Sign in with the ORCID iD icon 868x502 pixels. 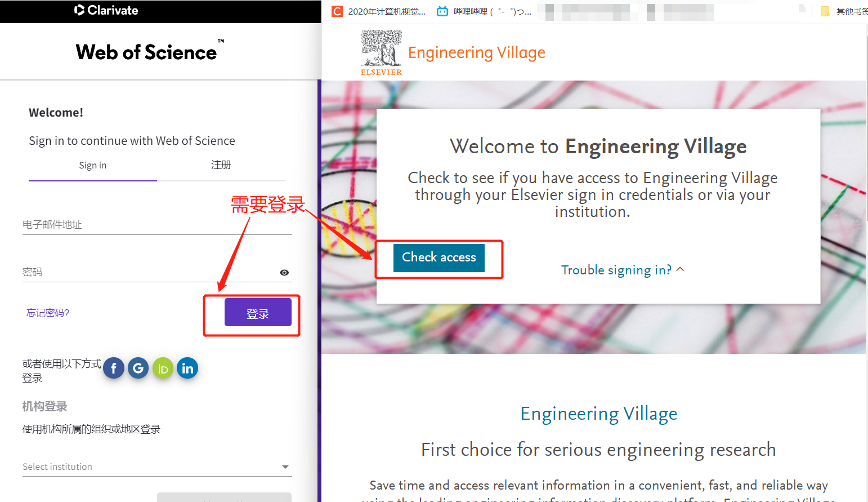tap(163, 368)
